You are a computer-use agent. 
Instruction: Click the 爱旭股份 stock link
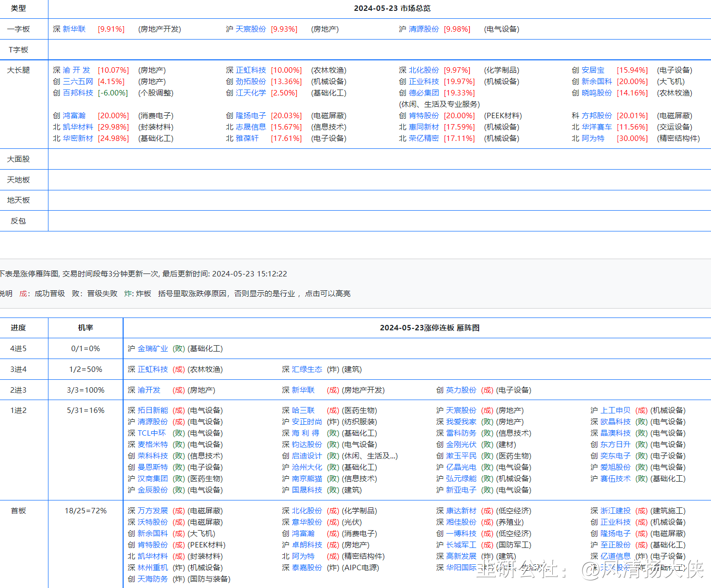[616, 467]
